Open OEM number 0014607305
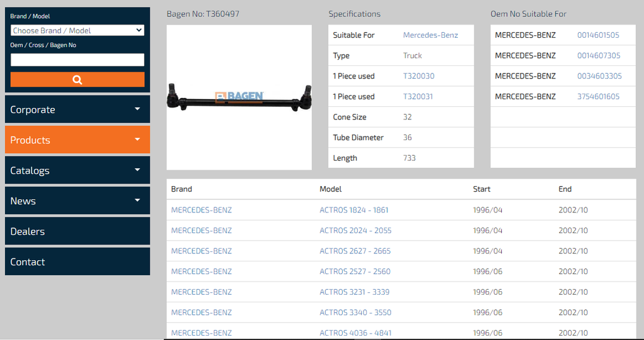The width and height of the screenshot is (644, 340). click(599, 55)
